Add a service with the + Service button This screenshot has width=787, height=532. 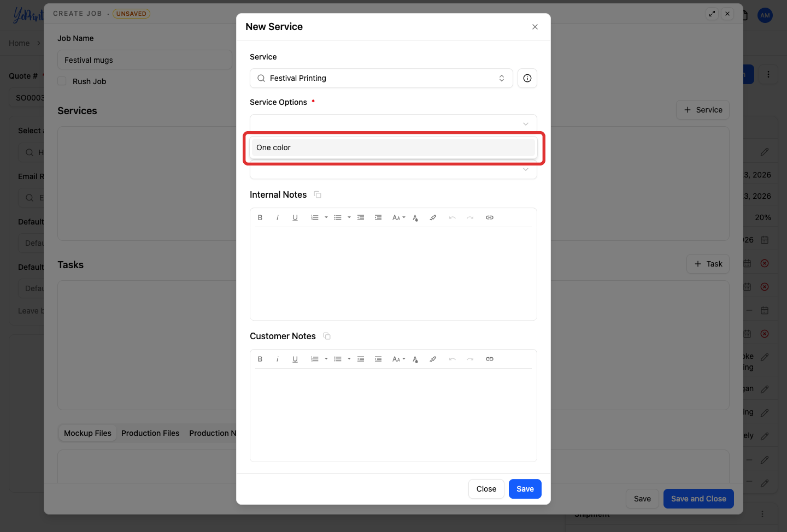pos(703,110)
